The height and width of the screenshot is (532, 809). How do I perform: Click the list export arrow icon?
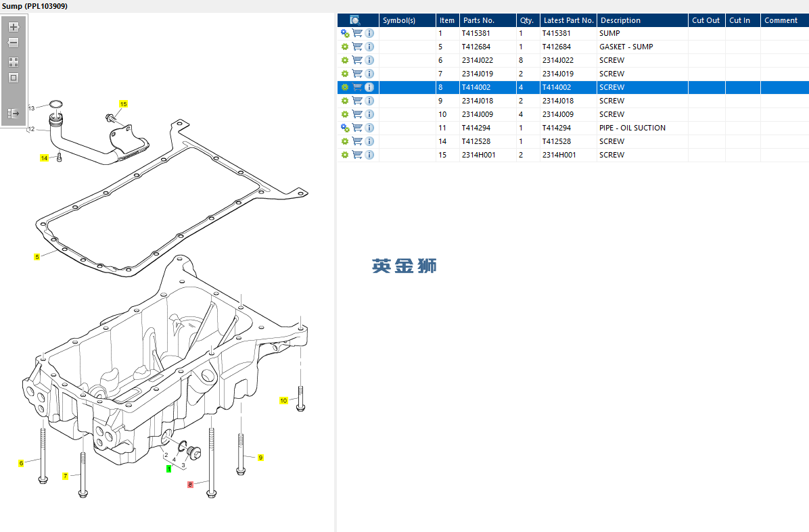14,113
